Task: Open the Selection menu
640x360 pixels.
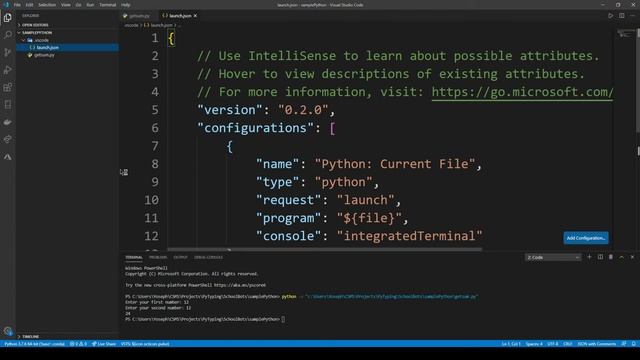Action: point(47,5)
